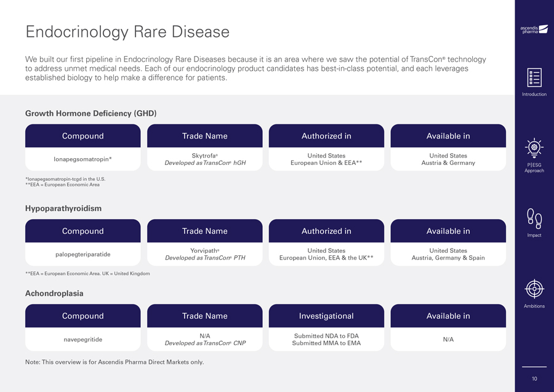Go to the Impact footprints icon
Viewport: 554px width, 392px height.
pos(534,218)
